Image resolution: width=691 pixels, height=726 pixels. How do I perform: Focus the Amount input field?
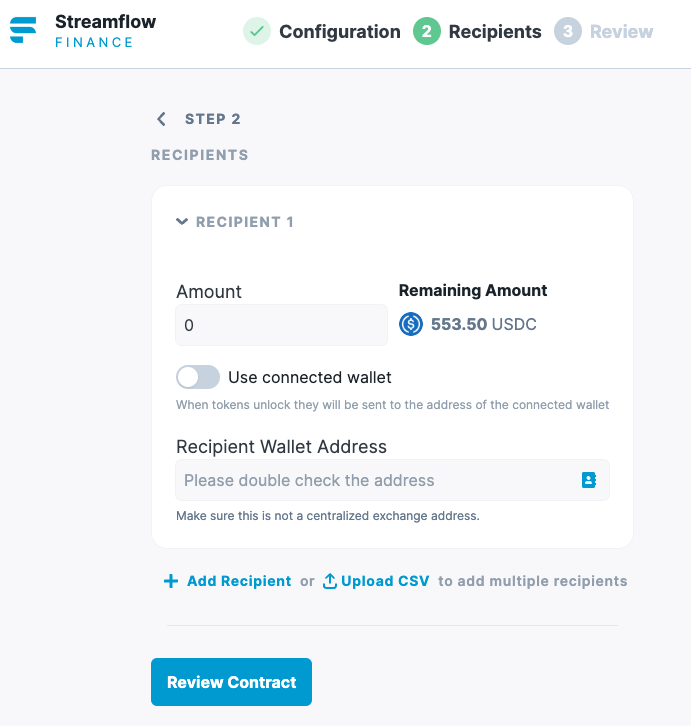[281, 325]
